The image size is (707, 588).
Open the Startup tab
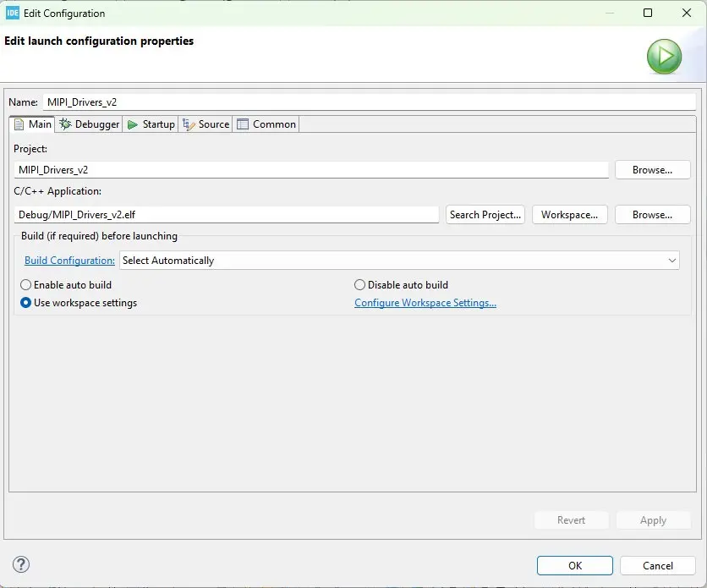(x=151, y=124)
